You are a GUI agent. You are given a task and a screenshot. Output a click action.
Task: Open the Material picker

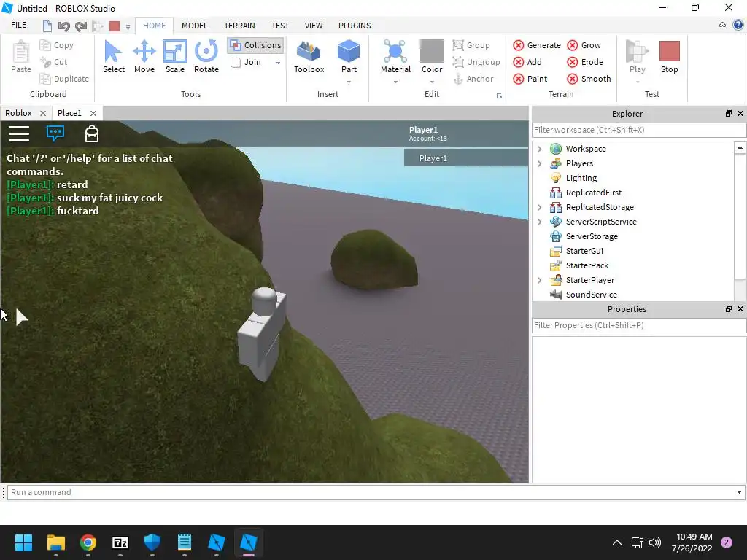pyautogui.click(x=395, y=56)
